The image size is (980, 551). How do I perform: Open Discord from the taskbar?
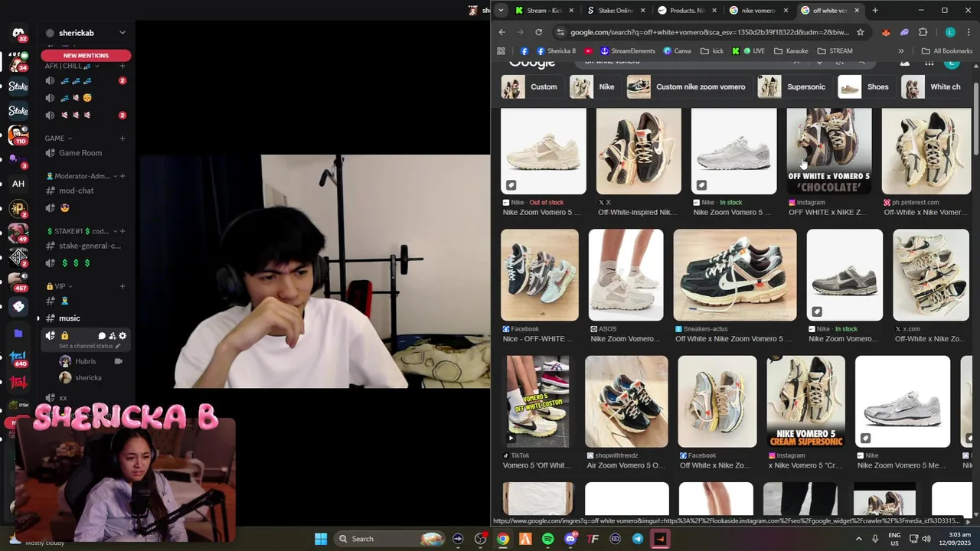pos(570,539)
